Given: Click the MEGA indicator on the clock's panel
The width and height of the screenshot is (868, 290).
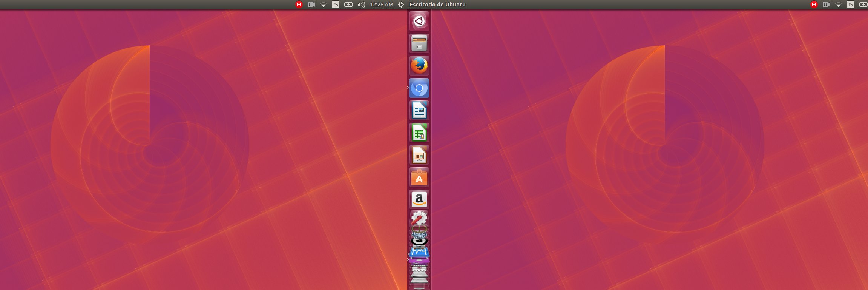Looking at the screenshot, I should [299, 5].
